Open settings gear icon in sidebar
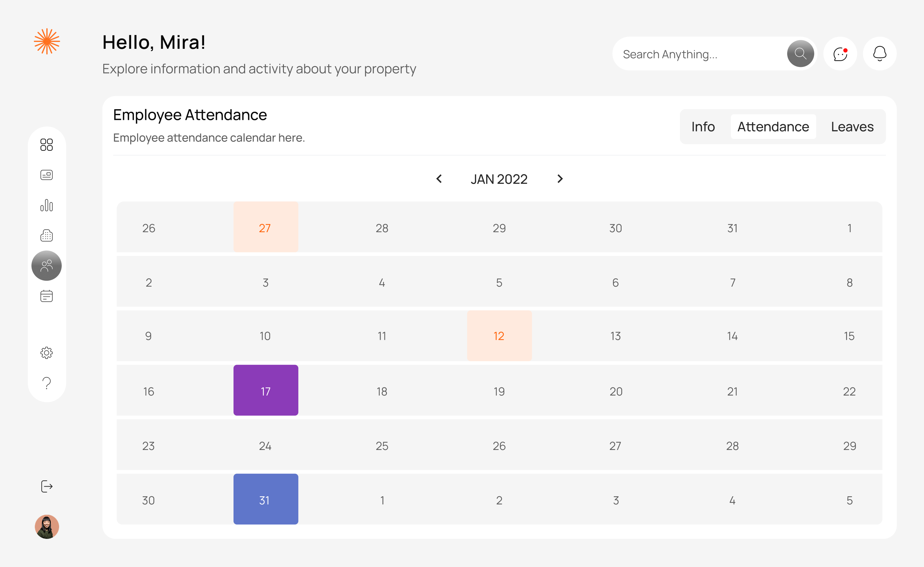This screenshot has width=924, height=567. click(x=47, y=353)
